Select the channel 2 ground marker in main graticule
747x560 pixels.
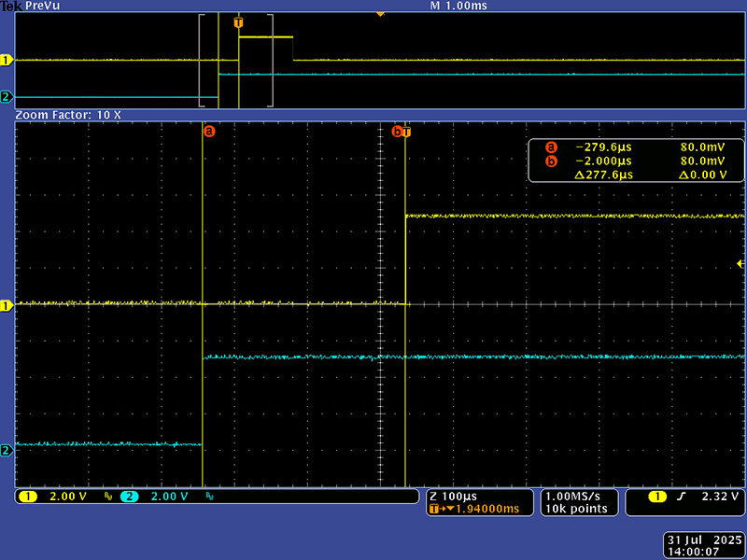(x=6, y=450)
